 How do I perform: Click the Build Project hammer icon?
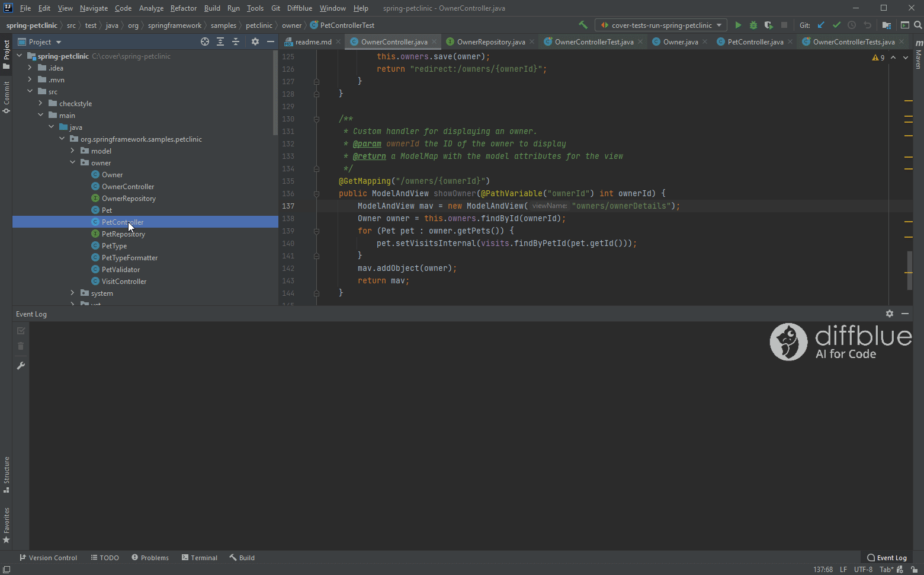(x=583, y=25)
